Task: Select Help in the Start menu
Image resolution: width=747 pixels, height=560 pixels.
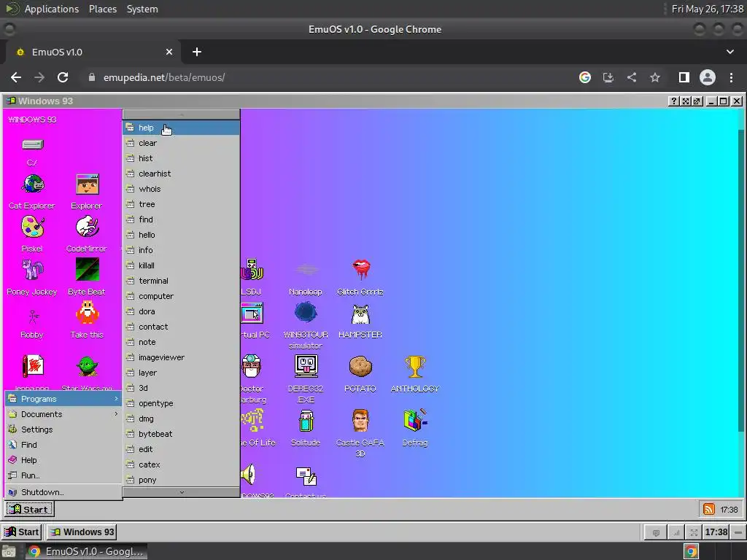Action: tap(63, 460)
